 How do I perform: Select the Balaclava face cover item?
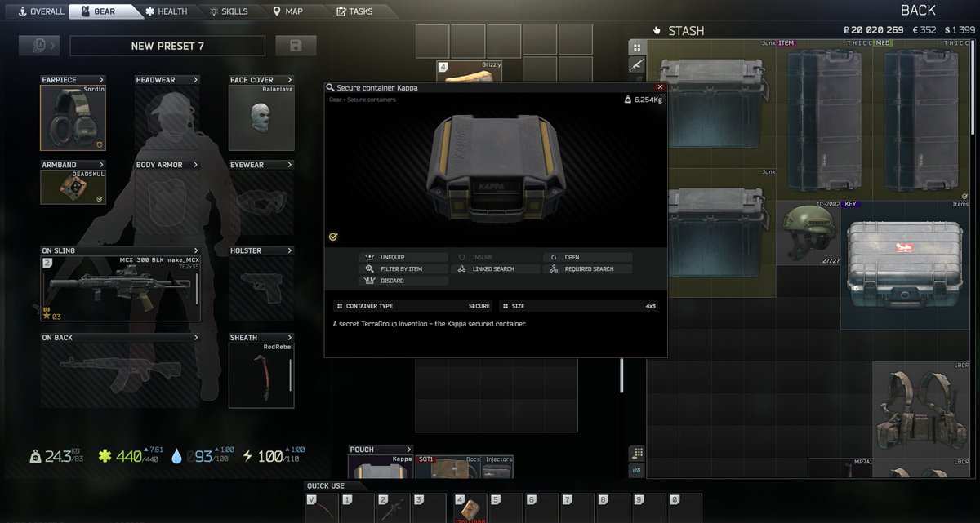tap(261, 117)
